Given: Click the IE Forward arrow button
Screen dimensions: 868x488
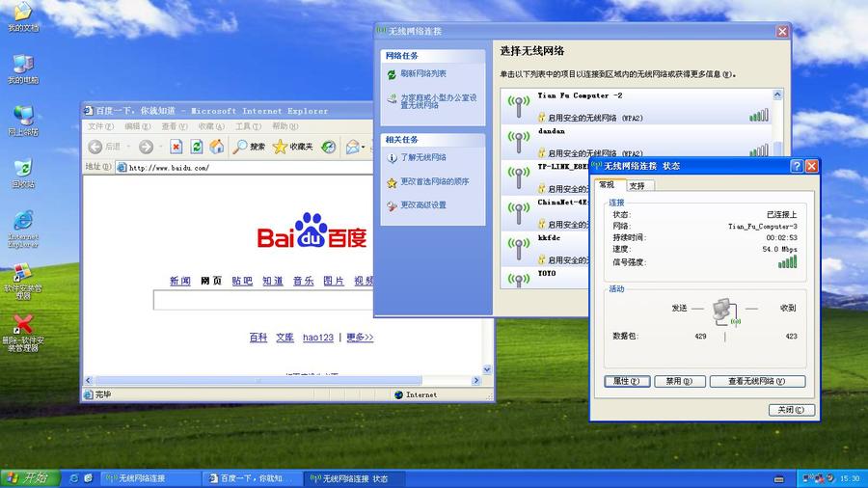Looking at the screenshot, I should point(147,147).
